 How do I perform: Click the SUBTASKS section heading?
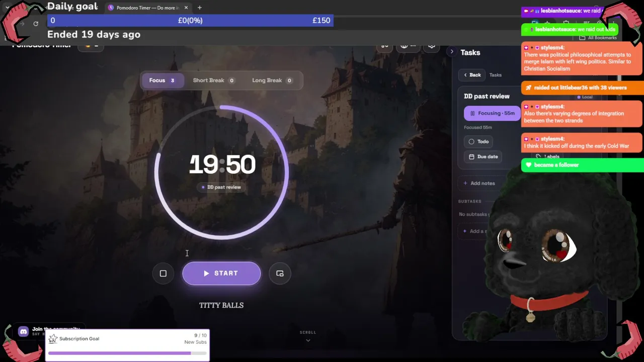pos(470,202)
